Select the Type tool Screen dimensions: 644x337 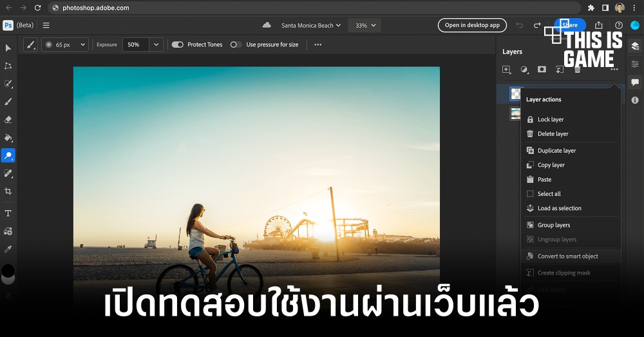[8, 213]
